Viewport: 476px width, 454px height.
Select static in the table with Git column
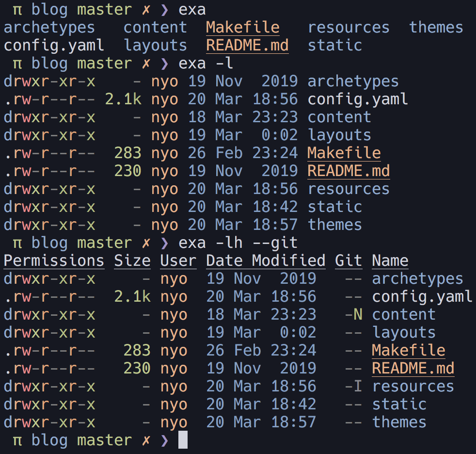399,404
